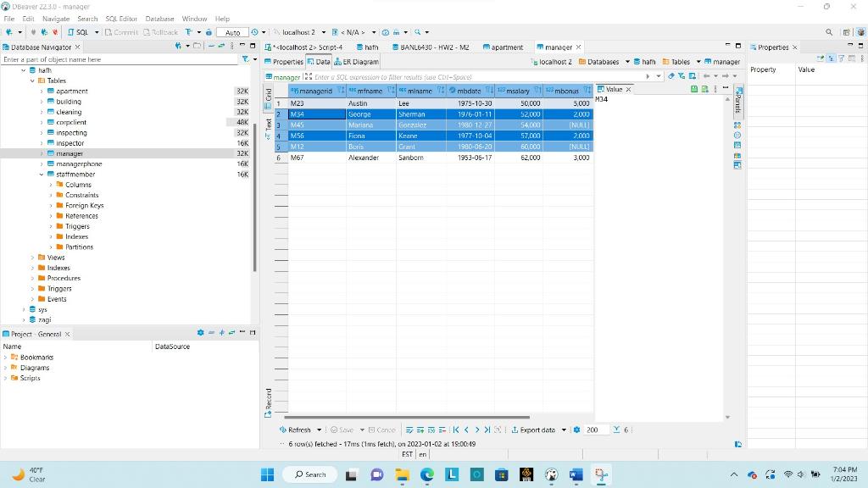The height and width of the screenshot is (488, 868).
Task: Click the SQL filter expression input field
Action: pyautogui.click(x=476, y=77)
